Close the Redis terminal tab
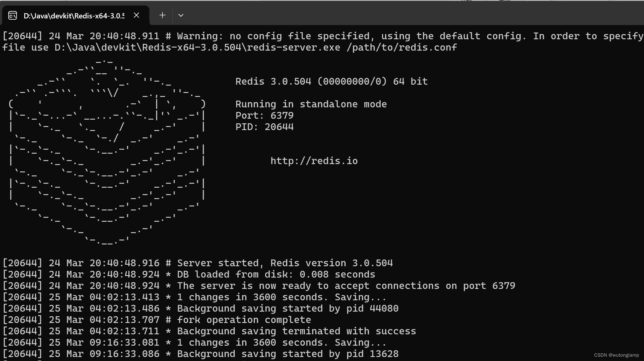644x361 pixels. [137, 15]
